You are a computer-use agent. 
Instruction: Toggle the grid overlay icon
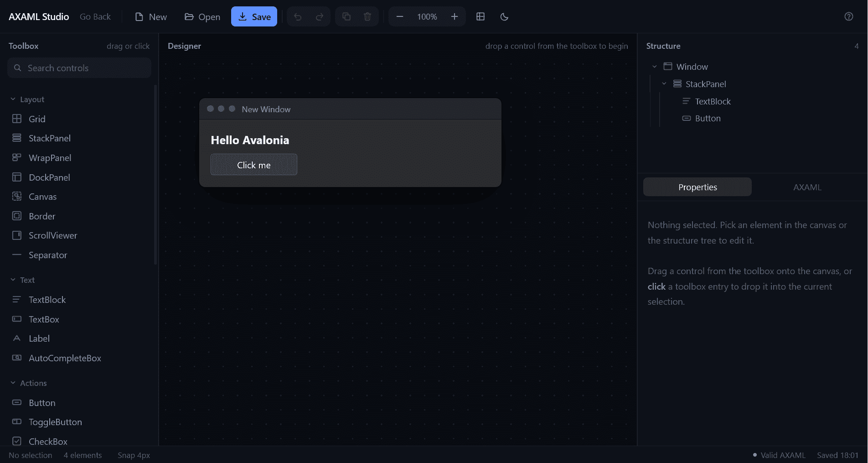tap(480, 17)
